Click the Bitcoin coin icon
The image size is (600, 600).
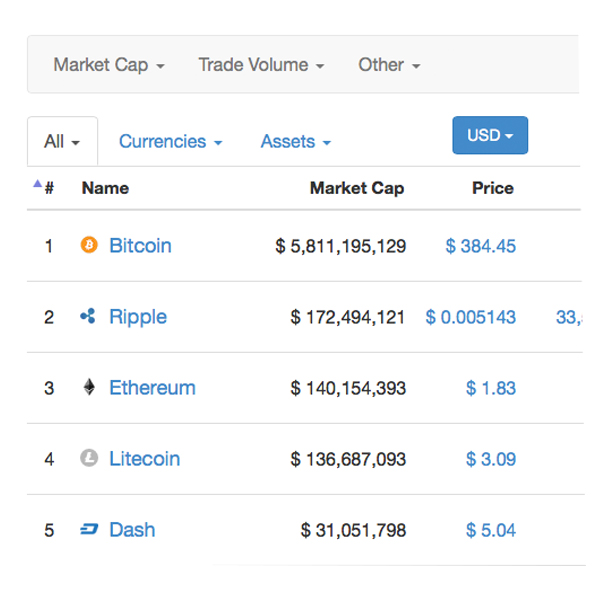point(89,245)
